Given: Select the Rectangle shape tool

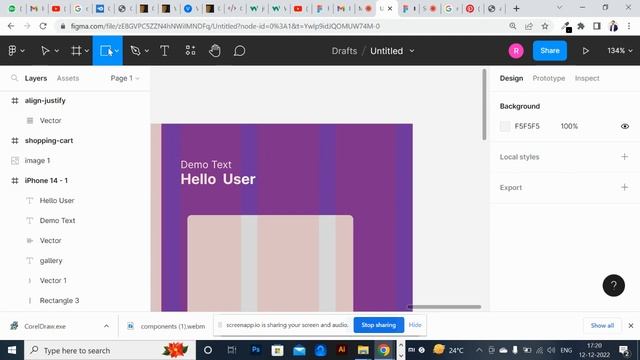Looking at the screenshot, I should pos(106,51).
